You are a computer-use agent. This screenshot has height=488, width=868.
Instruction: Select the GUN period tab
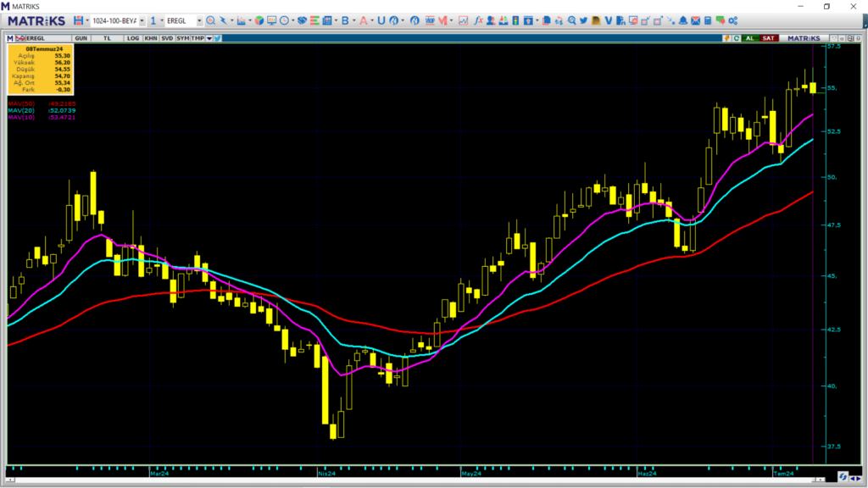81,38
